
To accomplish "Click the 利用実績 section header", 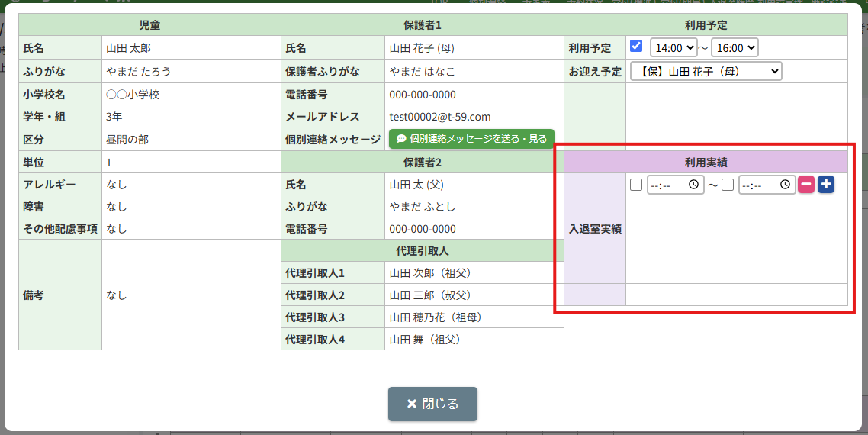I will pos(706,162).
